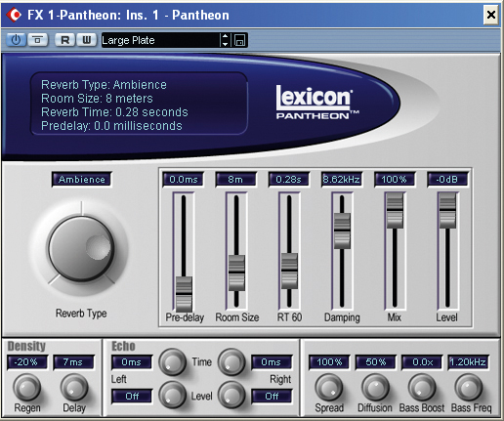Click the save preset disk icon
The width and height of the screenshot is (504, 421).
coord(240,40)
